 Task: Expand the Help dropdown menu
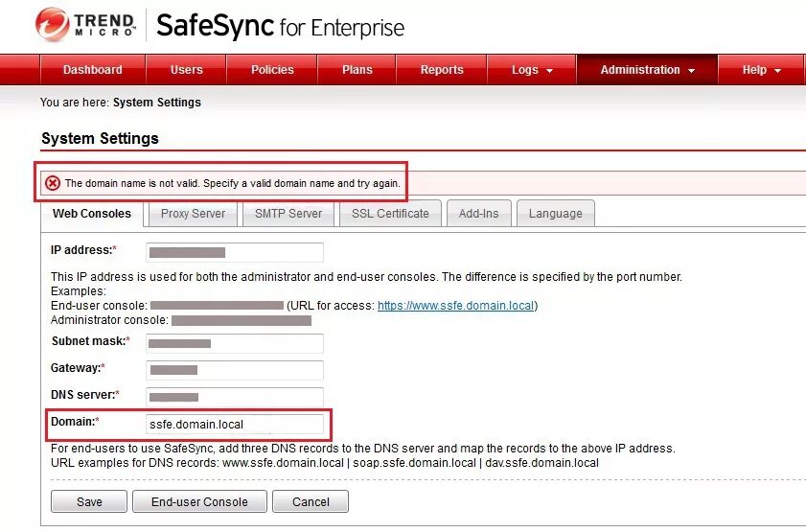point(761,69)
